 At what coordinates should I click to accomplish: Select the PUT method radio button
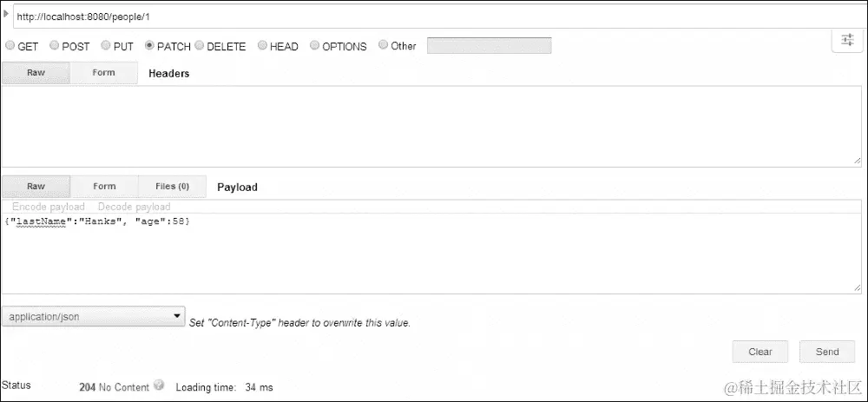click(x=105, y=45)
